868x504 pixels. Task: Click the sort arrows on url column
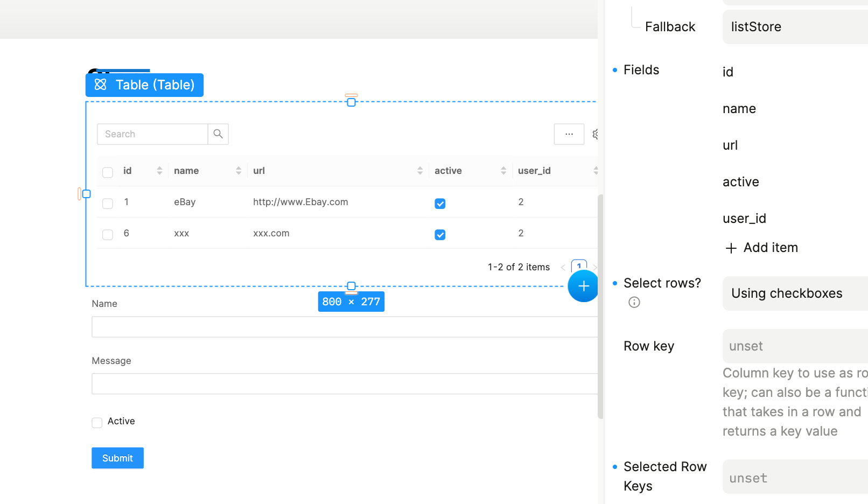(x=420, y=171)
